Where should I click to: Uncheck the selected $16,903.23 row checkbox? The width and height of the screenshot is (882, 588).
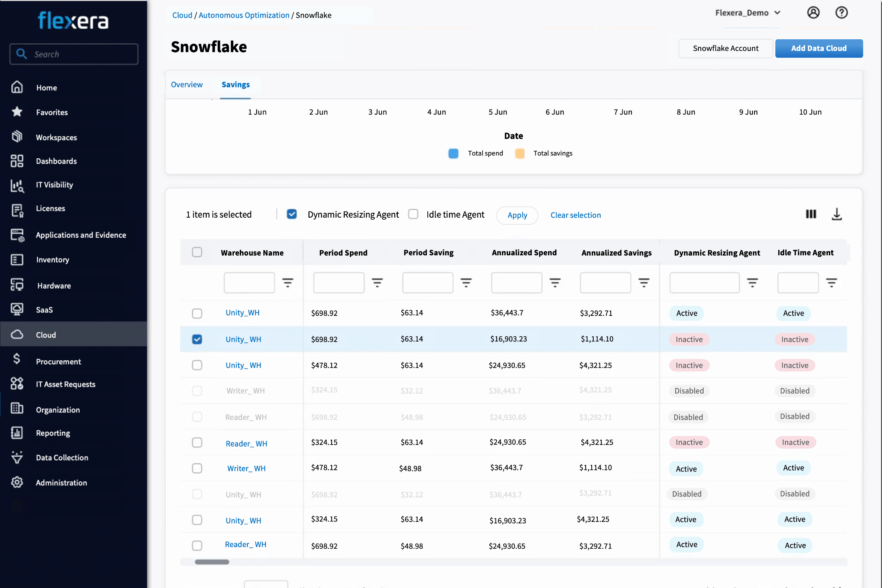197,339
